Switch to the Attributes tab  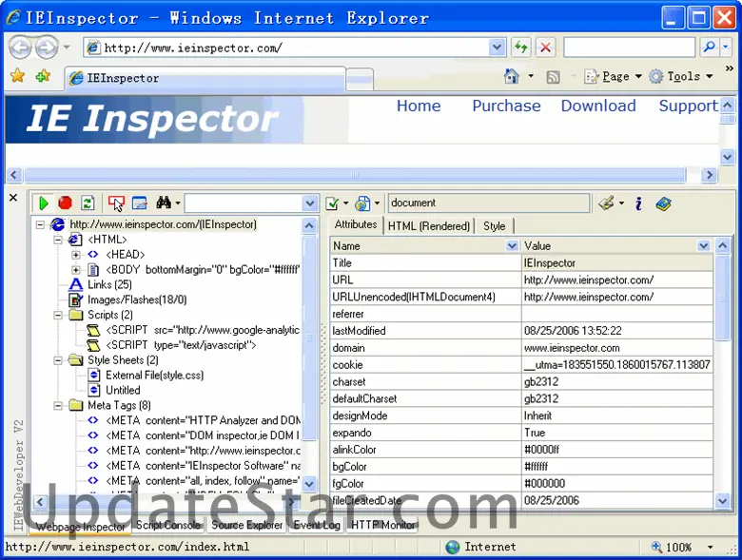click(x=356, y=224)
